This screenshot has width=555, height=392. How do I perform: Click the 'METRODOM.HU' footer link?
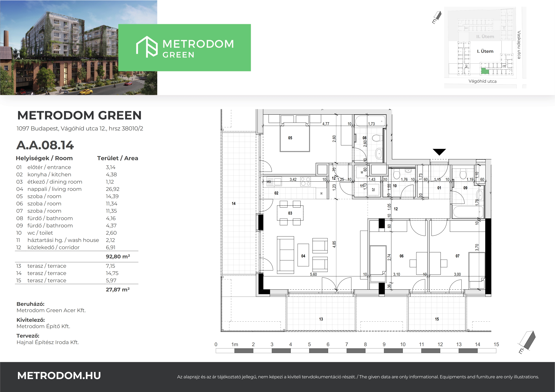[59, 376]
